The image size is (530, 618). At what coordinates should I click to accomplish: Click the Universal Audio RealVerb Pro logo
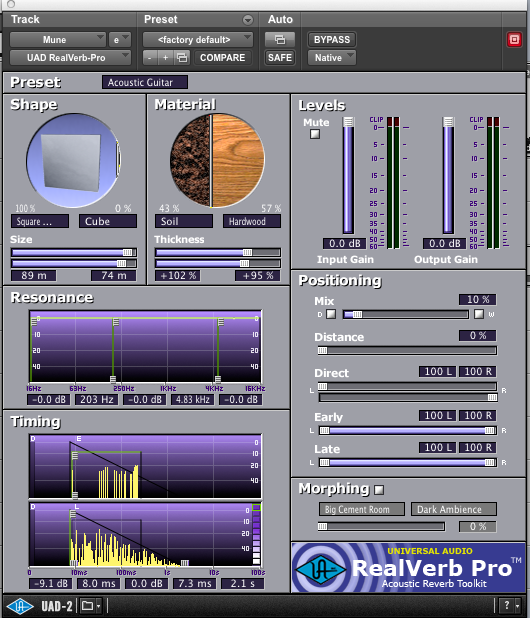click(x=408, y=567)
